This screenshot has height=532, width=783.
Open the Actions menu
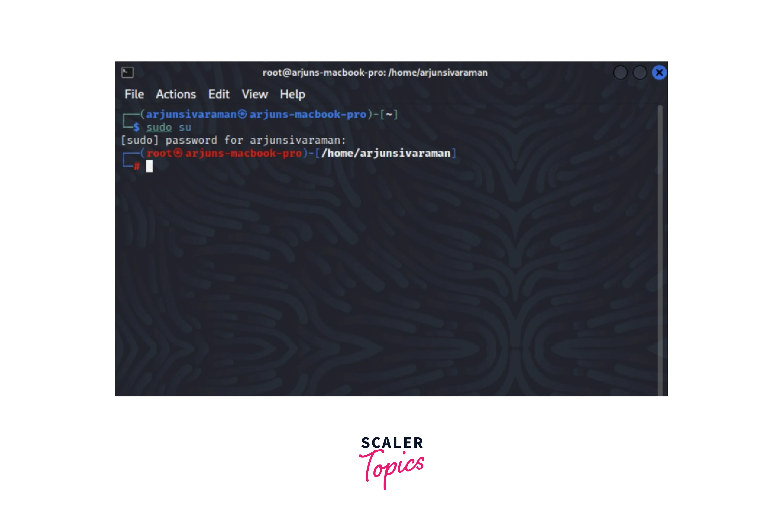(175, 94)
